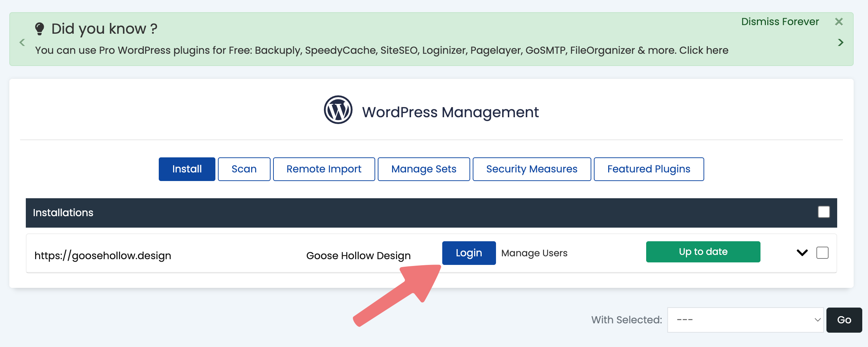Open Security Measures tab
Screen dimensions: 868x347
[x=532, y=169]
